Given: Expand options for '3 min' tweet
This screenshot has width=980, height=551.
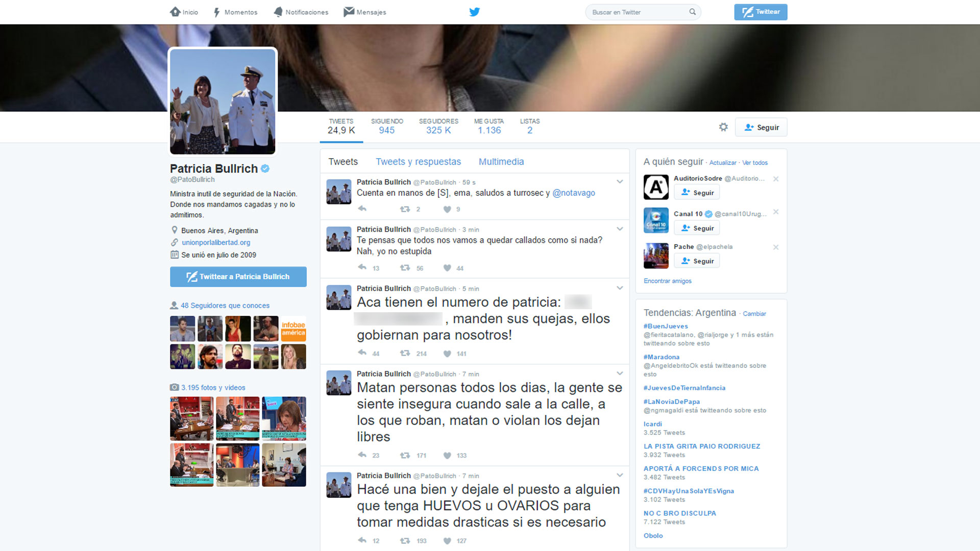Looking at the screenshot, I should (x=620, y=229).
